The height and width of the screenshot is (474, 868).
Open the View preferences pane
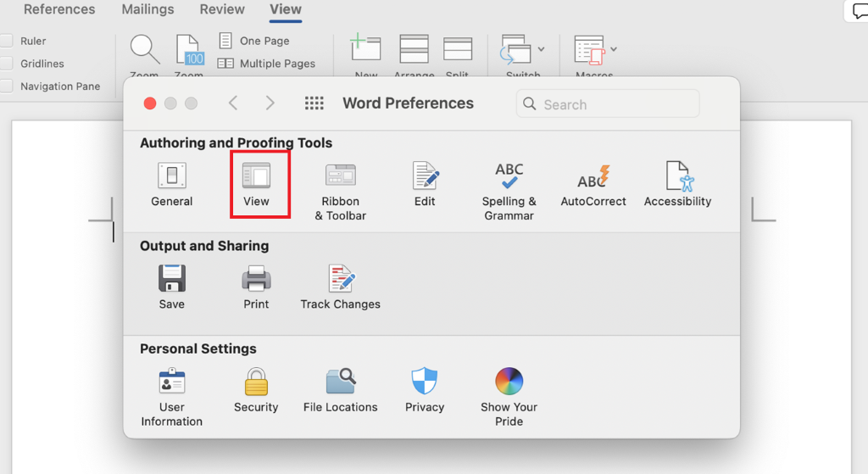point(256,185)
